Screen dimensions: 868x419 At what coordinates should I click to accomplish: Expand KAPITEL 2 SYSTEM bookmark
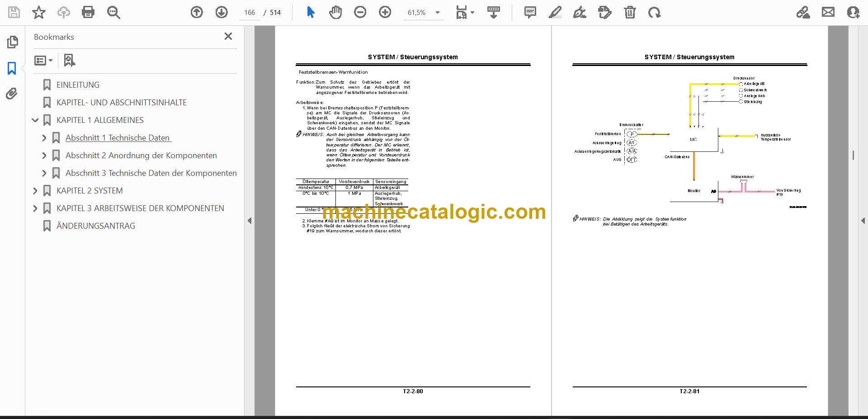click(x=35, y=191)
